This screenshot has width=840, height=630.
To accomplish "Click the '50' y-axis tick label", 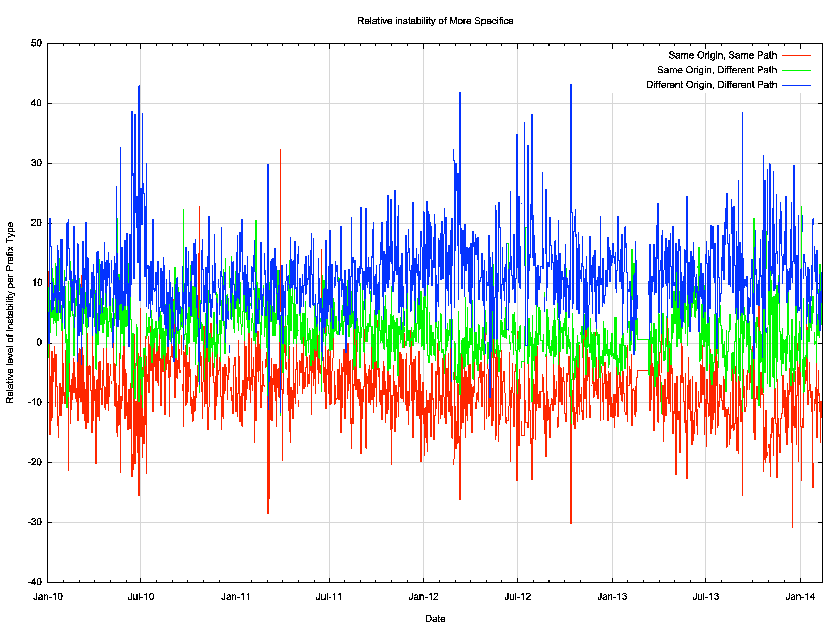I will 37,43.
